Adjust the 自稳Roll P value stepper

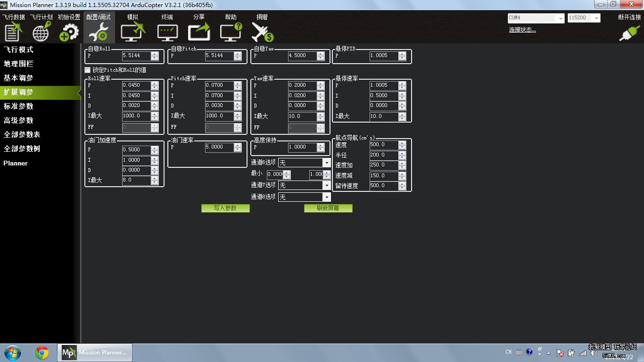(x=155, y=56)
